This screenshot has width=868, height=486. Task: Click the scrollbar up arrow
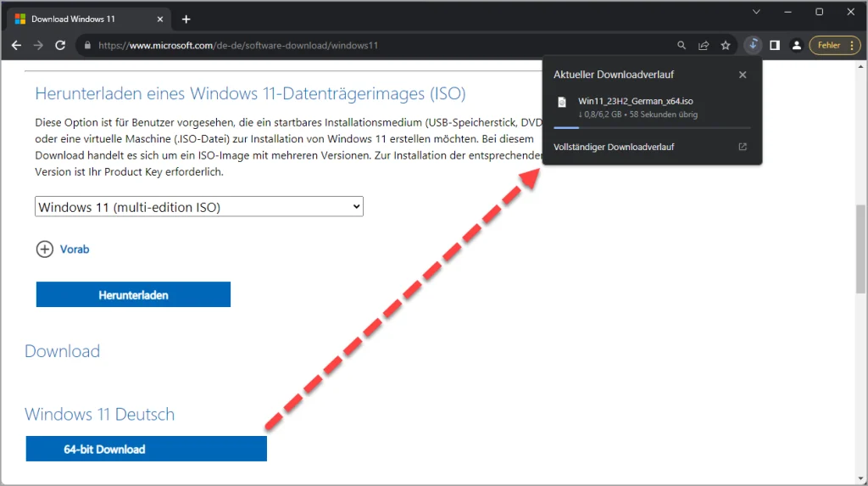(860, 67)
